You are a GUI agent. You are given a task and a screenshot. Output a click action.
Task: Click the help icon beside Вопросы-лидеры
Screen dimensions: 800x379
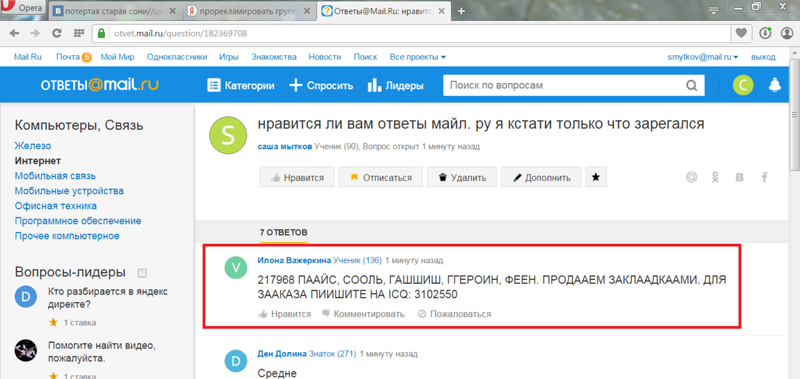(142, 273)
